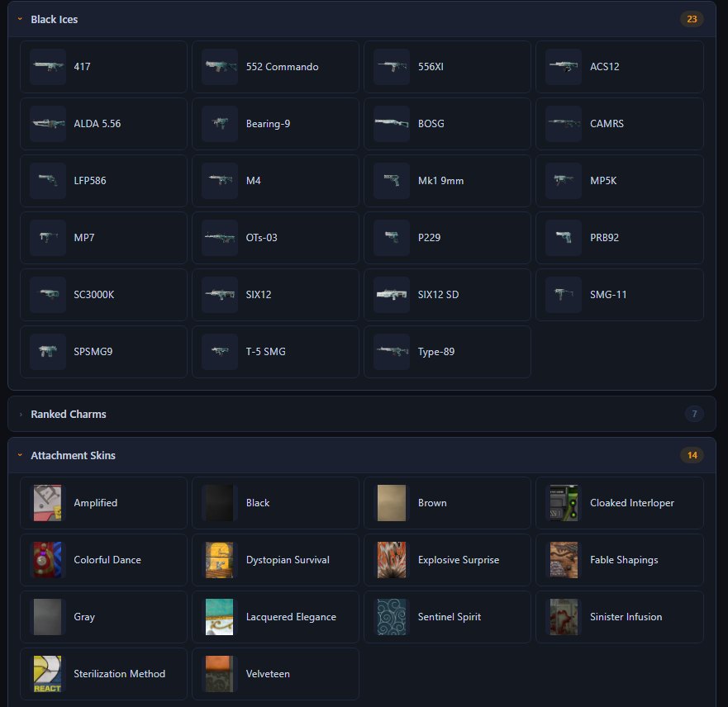Click the BOSG shotgun icon

coord(392,124)
